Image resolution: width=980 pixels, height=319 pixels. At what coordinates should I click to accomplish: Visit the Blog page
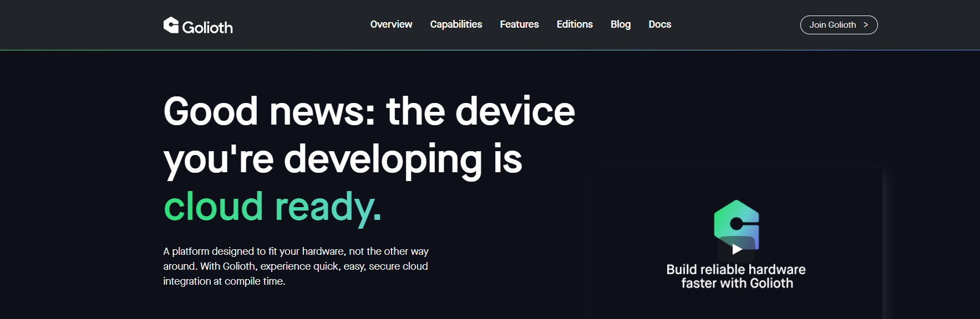pos(621,24)
